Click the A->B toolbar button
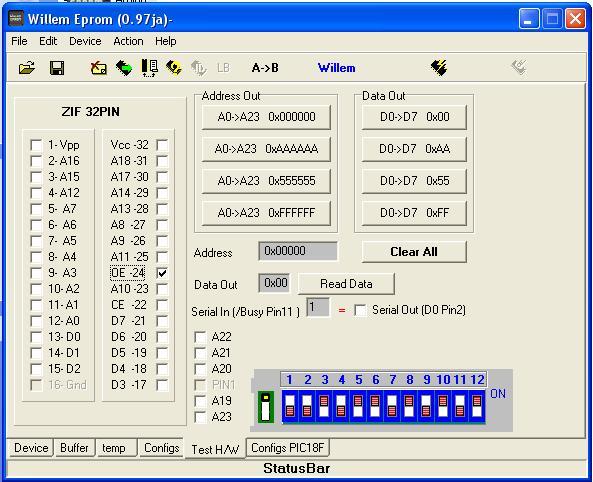593x482 pixels. pos(265,68)
